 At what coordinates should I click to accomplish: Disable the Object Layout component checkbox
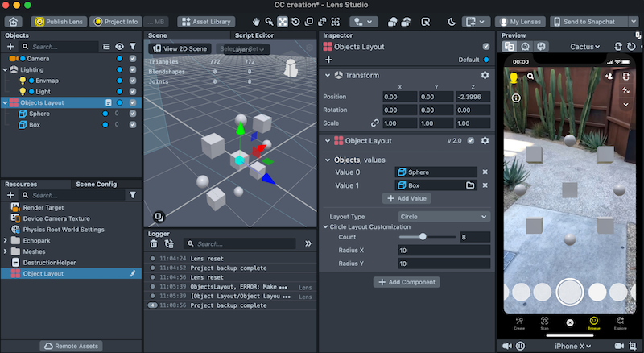pos(471,141)
